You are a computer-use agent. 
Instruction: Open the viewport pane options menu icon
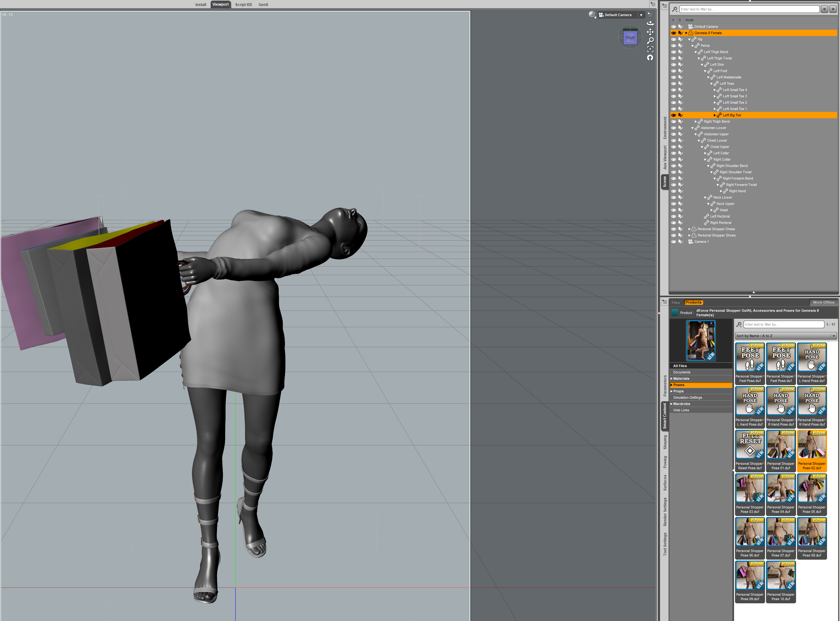point(650,15)
